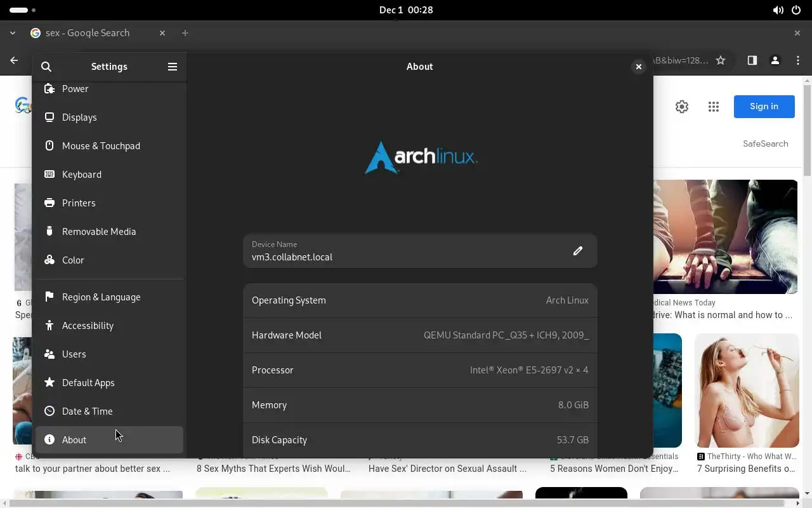Viewport: 812px width, 508px height.
Task: Click the Region & Language flag icon
Action: (x=49, y=297)
